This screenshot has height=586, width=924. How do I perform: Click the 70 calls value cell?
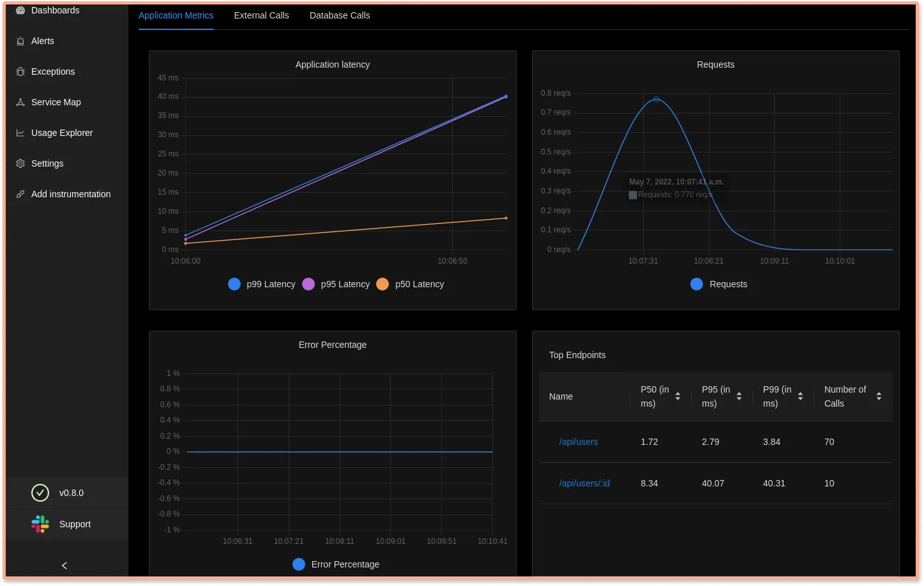coord(829,442)
